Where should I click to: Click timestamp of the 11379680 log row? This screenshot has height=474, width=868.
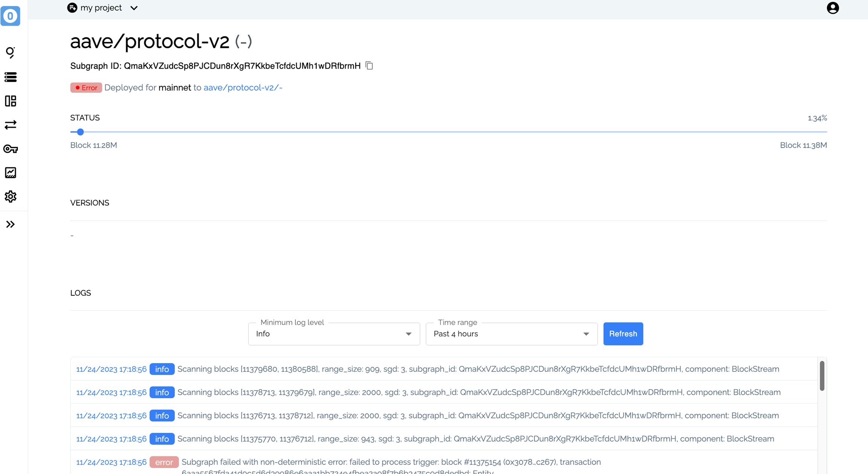point(111,369)
